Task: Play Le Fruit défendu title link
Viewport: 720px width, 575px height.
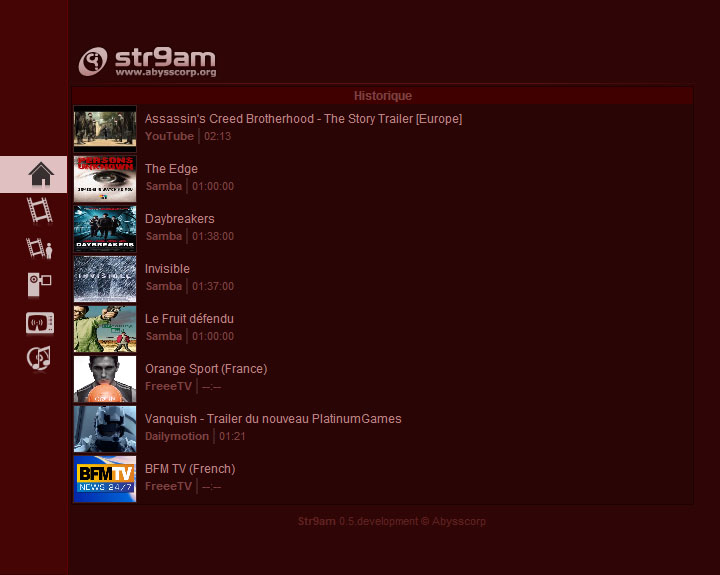Action: click(x=189, y=319)
